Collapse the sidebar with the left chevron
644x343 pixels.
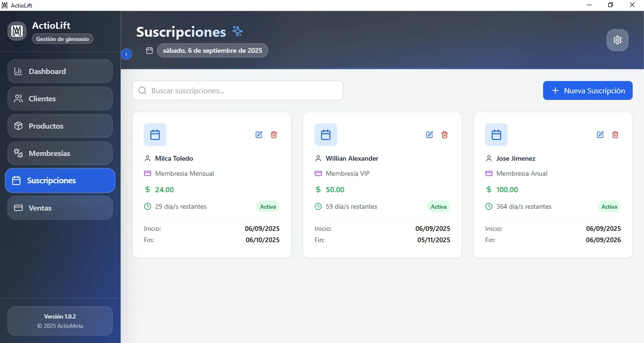[126, 54]
